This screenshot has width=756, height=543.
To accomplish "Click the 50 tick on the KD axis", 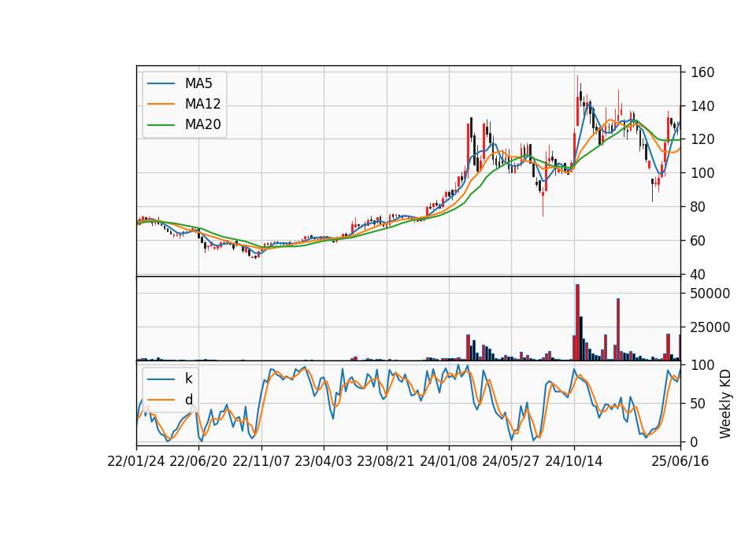I will tap(699, 404).
